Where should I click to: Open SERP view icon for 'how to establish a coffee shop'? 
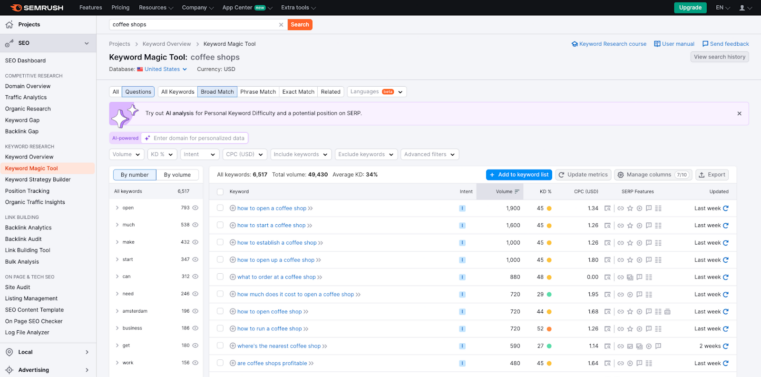point(607,243)
